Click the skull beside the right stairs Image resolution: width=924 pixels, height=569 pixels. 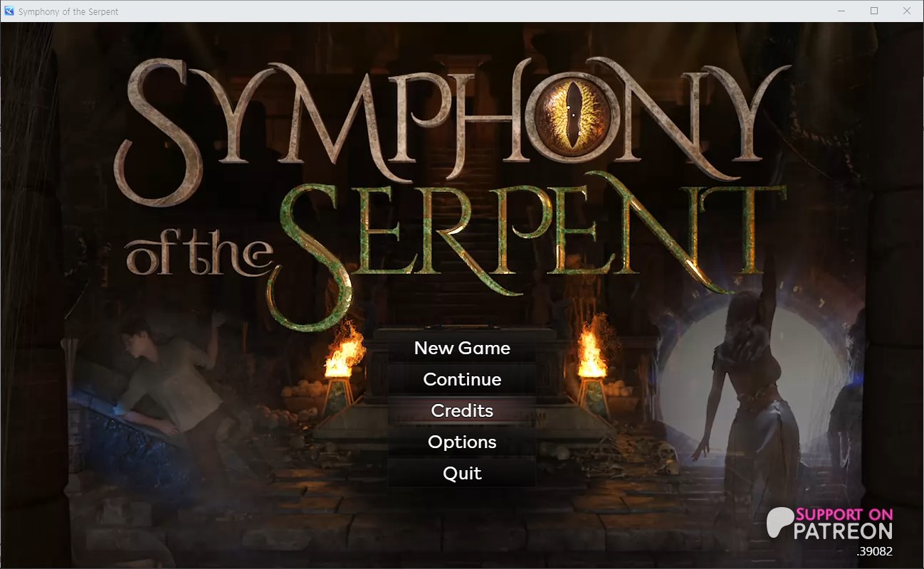(667, 450)
